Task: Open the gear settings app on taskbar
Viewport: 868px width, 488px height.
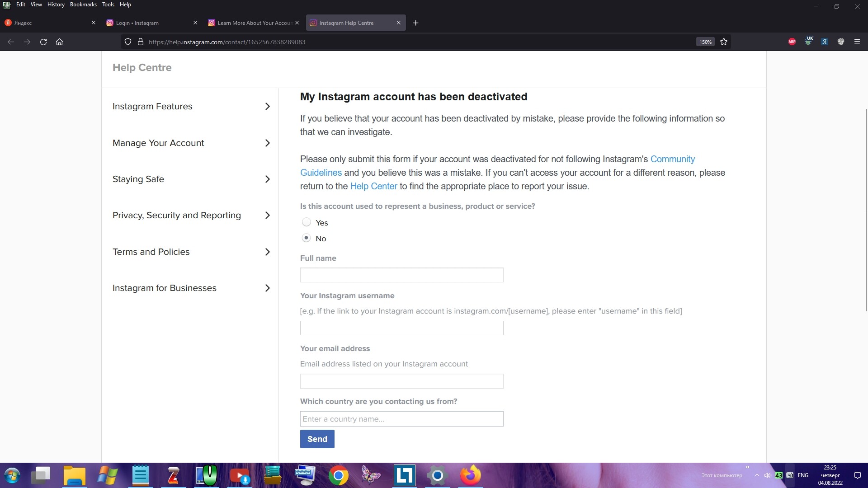Action: coord(437,475)
